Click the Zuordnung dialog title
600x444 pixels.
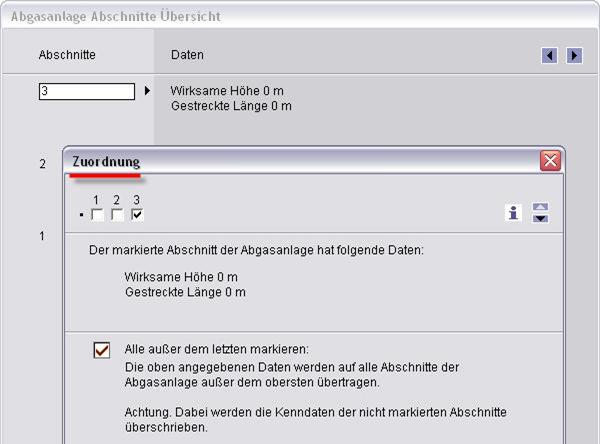tap(106, 162)
